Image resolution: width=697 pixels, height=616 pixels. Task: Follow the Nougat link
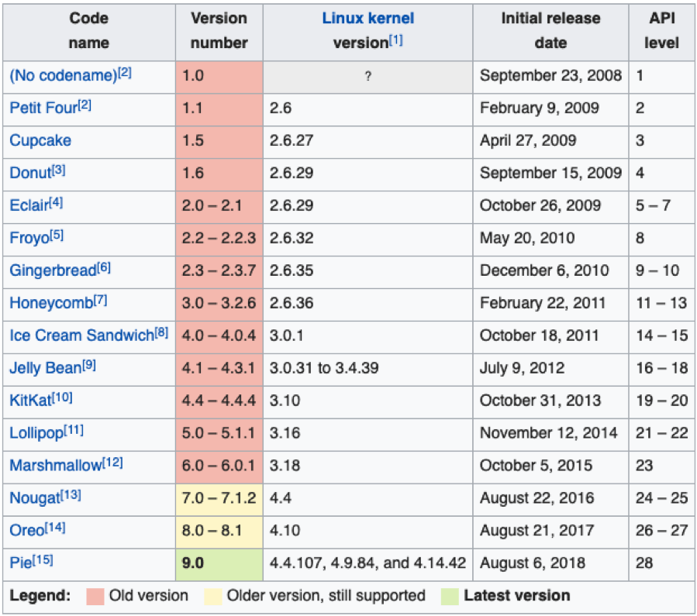[x=35, y=498]
